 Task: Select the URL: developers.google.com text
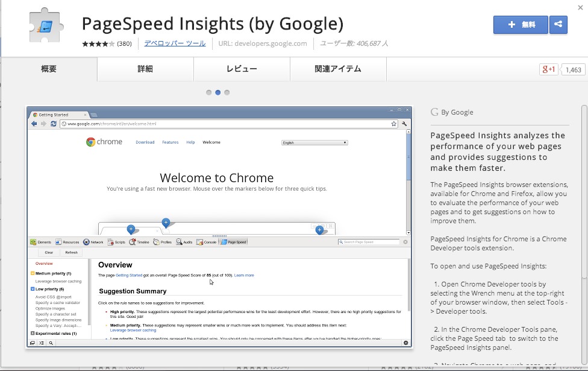263,43
